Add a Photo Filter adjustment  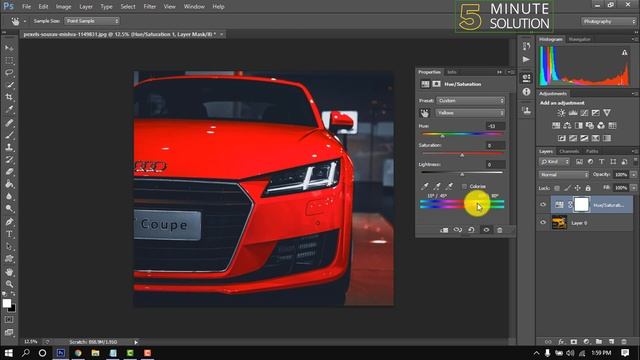[x=590, y=125]
